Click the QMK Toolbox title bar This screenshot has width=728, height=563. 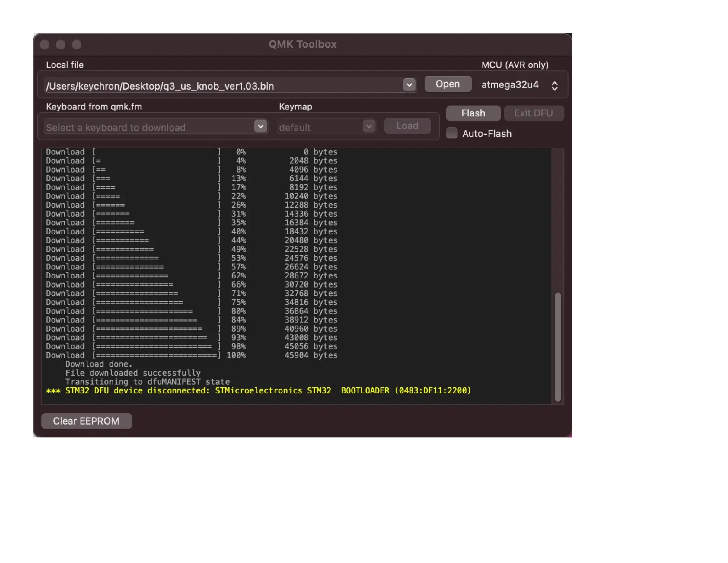pyautogui.click(x=302, y=44)
